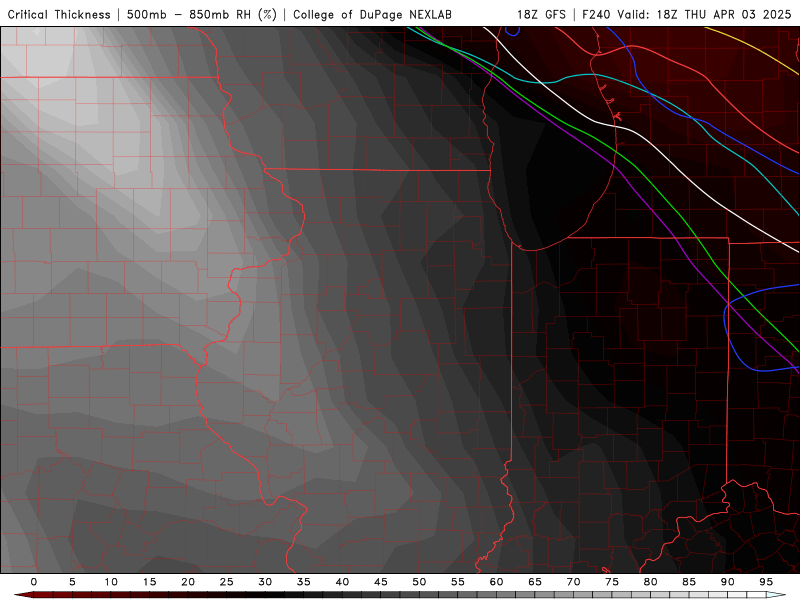
Task: Click the '18Z GFS' model run label
Action: [x=541, y=14]
